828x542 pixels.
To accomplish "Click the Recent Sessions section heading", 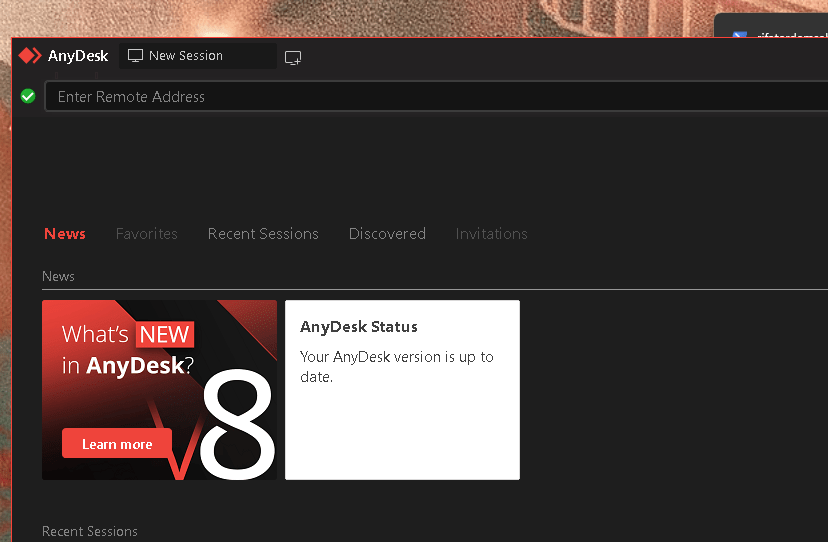I will 90,531.
